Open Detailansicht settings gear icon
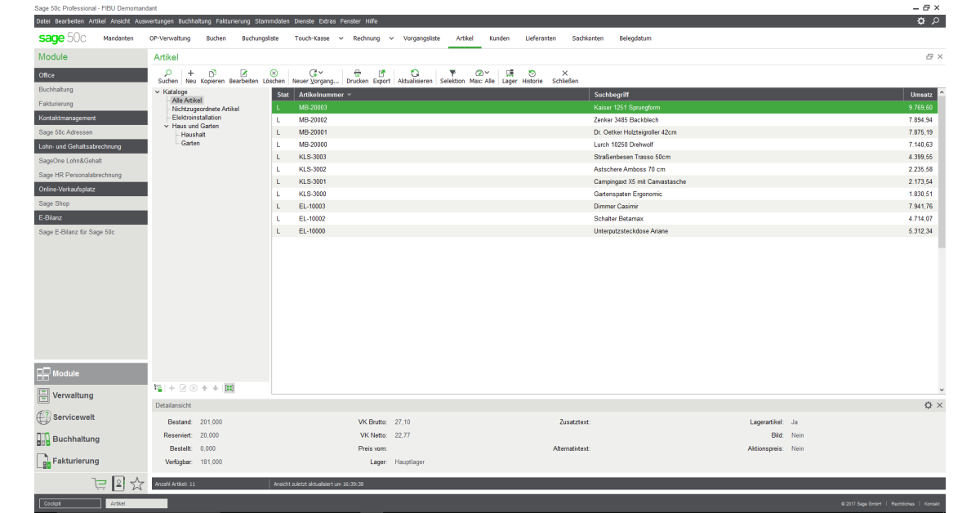Image resolution: width=980 pixels, height=513 pixels. pos(928,405)
